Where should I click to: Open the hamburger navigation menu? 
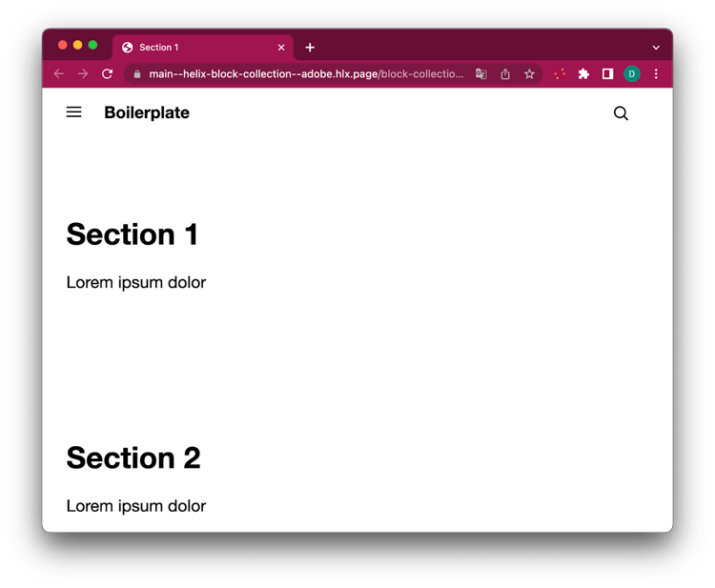tap(73, 112)
